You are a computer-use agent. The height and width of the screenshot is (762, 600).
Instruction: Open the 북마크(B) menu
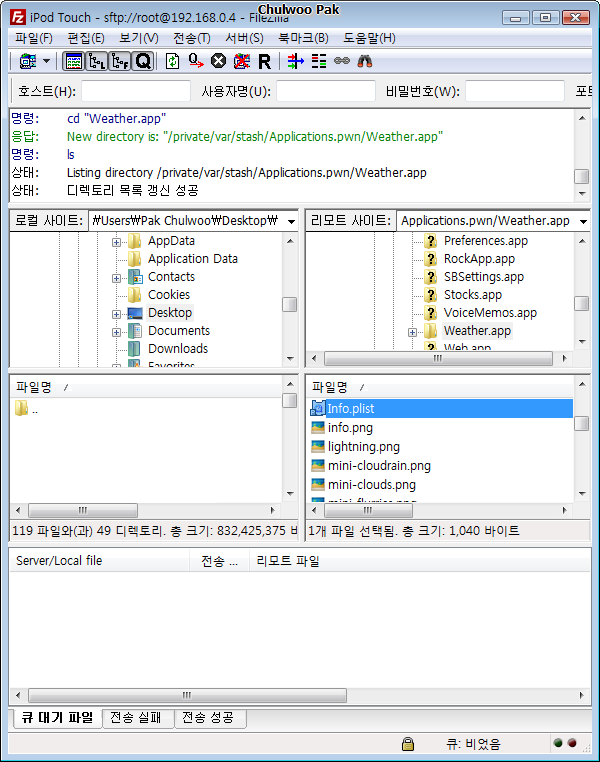303,38
